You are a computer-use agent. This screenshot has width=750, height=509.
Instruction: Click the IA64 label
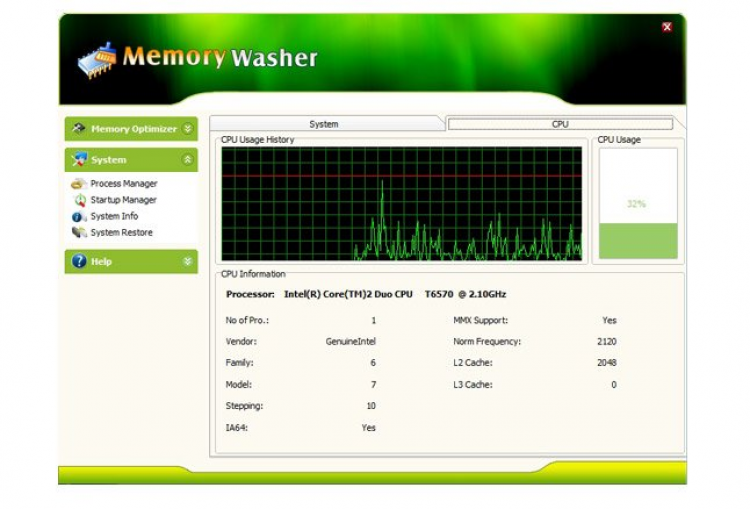237,428
